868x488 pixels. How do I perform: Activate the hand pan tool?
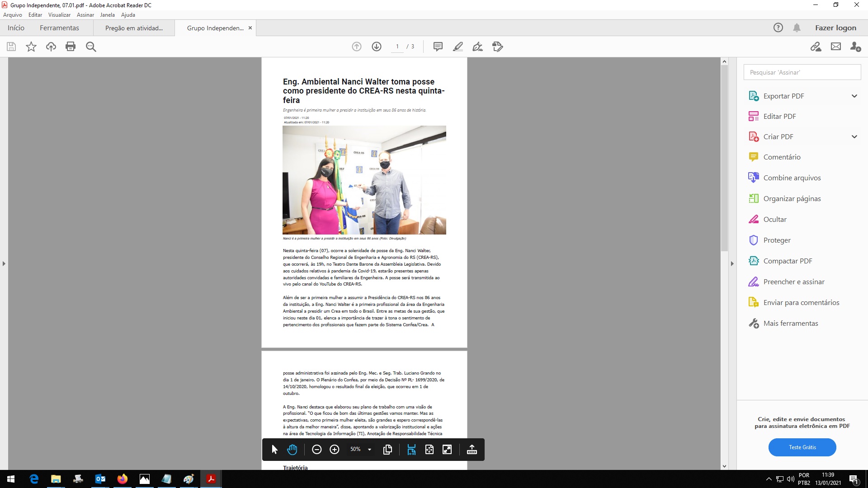click(x=292, y=449)
